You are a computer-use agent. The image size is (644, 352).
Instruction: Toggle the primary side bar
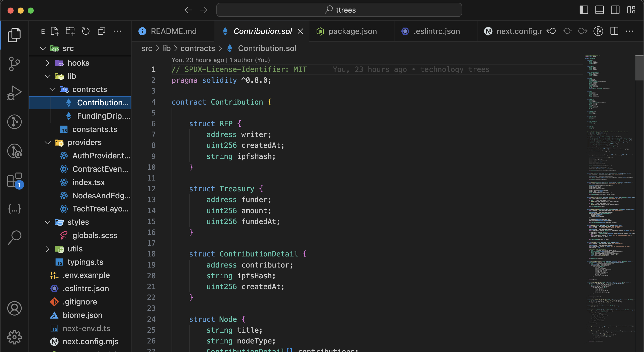coord(584,10)
